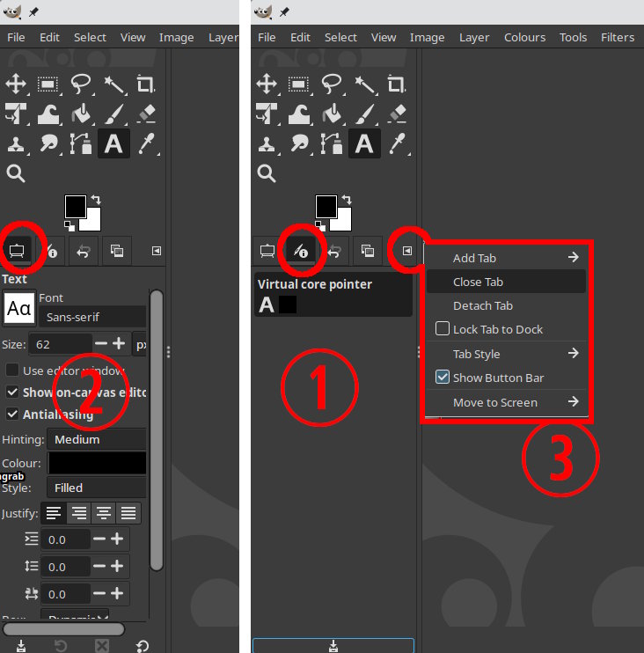This screenshot has height=653, width=644.
Task: Select the Eraser tool in the left window
Action: [147, 114]
